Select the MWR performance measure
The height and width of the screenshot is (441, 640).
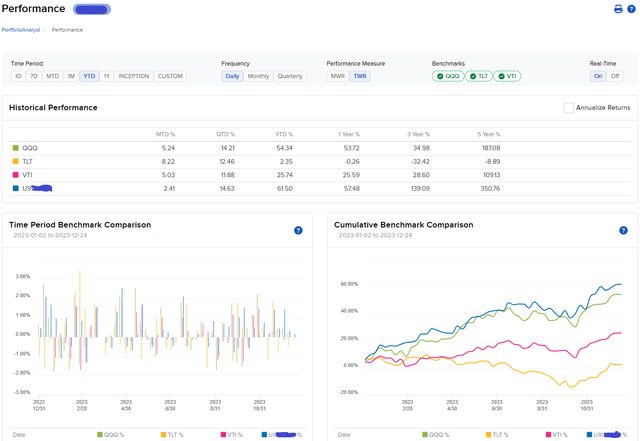pos(338,76)
